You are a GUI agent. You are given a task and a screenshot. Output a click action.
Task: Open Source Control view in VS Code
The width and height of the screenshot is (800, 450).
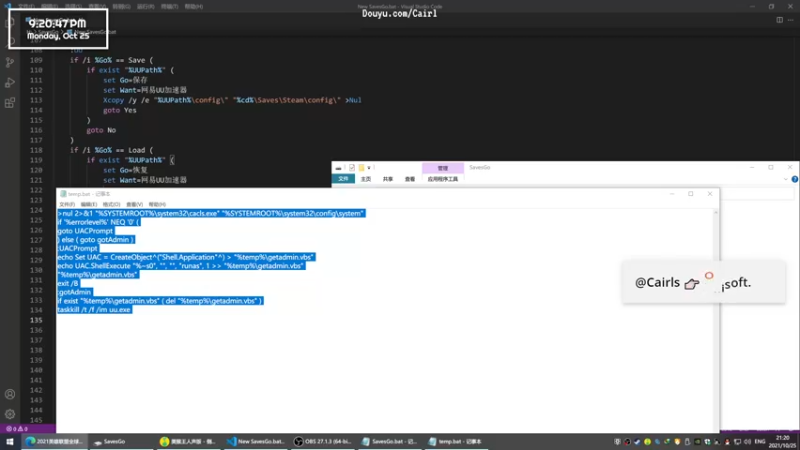[10, 62]
